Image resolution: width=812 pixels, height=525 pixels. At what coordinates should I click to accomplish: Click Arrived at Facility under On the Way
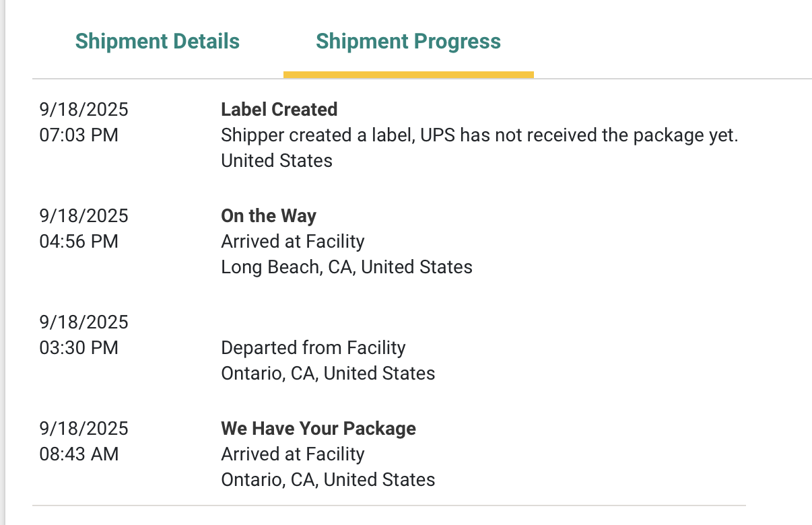point(292,242)
